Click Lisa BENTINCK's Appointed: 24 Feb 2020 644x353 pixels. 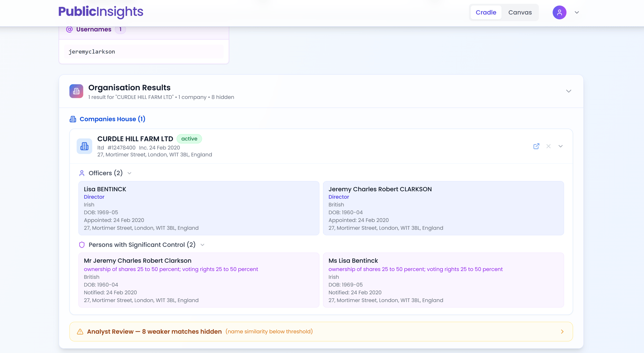tap(114, 220)
